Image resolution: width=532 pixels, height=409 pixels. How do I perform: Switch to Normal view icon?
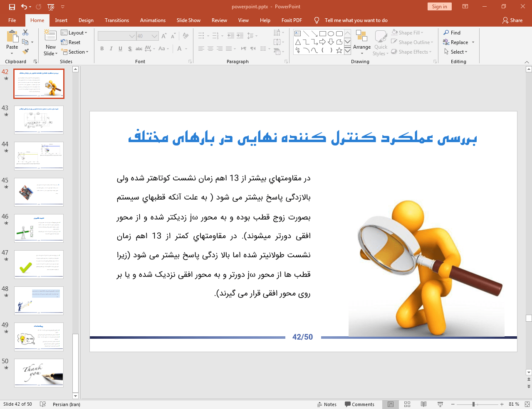[x=391, y=404]
